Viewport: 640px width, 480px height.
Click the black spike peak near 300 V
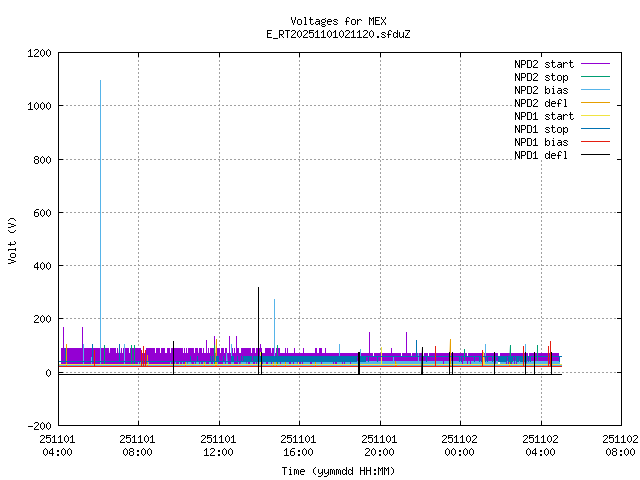click(x=258, y=288)
